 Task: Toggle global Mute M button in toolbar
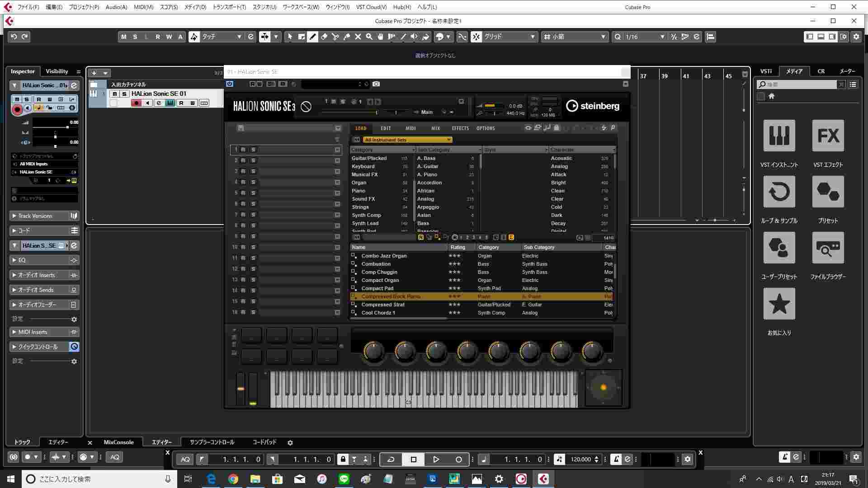[124, 37]
